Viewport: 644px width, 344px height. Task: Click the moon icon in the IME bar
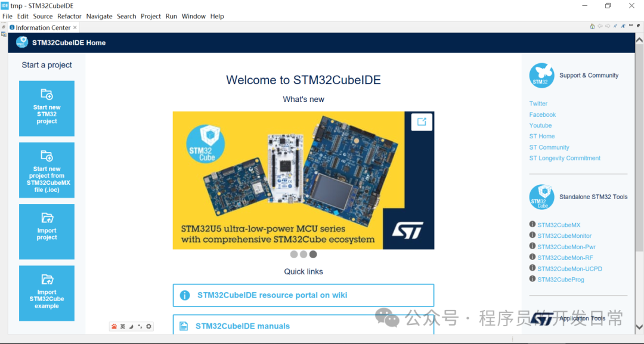[131, 326]
